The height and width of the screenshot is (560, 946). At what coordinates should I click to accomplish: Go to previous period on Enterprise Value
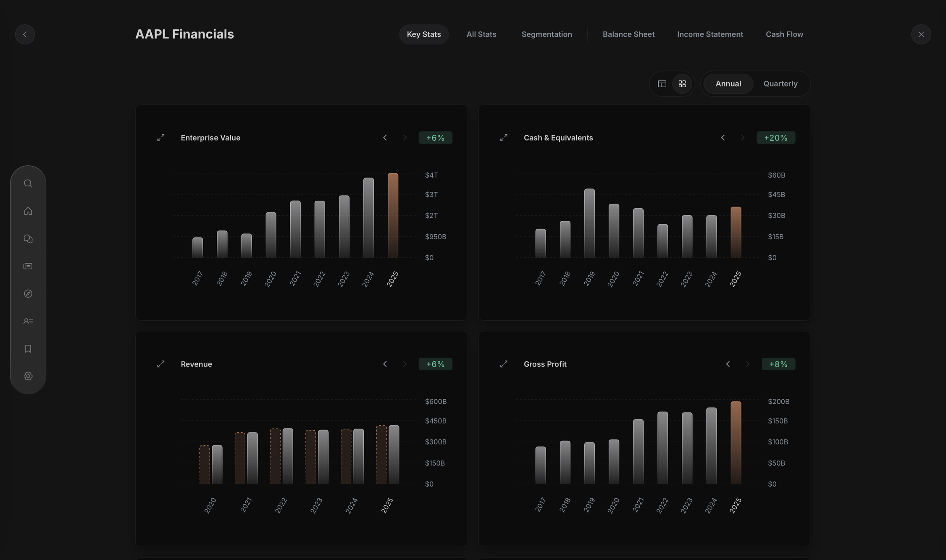(385, 138)
